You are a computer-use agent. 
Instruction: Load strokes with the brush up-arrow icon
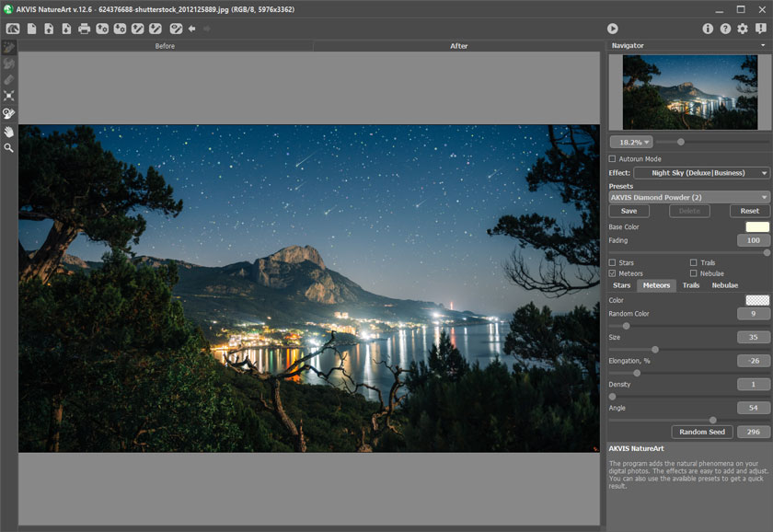tap(137, 29)
